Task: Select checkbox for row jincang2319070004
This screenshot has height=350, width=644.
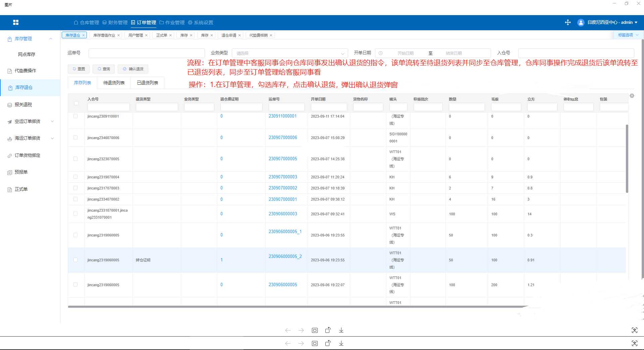Action: [x=75, y=177]
